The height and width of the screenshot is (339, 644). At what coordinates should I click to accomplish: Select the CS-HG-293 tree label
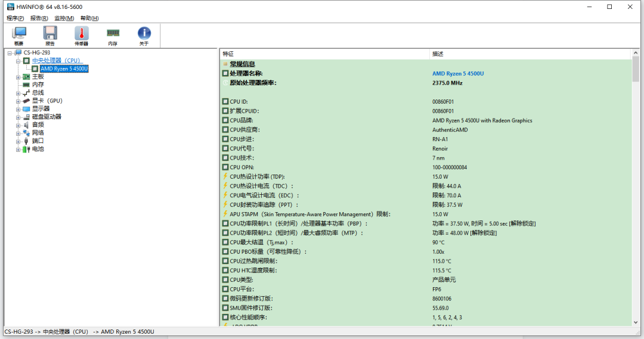point(37,52)
